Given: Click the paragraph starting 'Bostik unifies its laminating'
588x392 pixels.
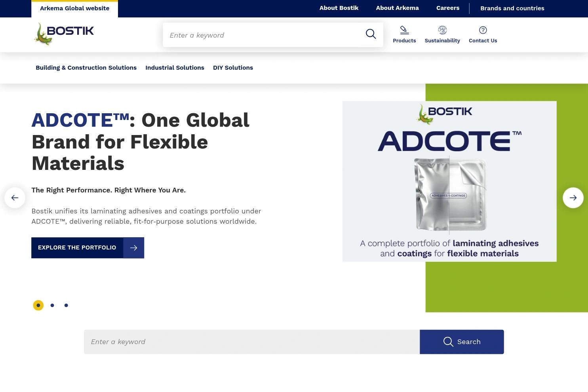Looking at the screenshot, I should (146, 216).
